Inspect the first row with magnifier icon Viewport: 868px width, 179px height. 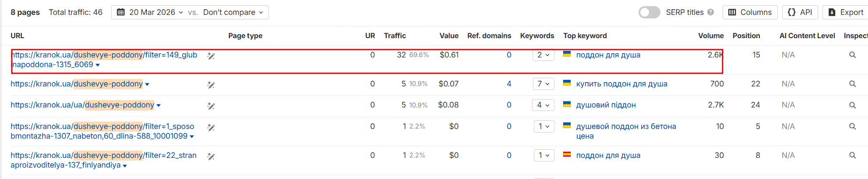pyautogui.click(x=852, y=55)
